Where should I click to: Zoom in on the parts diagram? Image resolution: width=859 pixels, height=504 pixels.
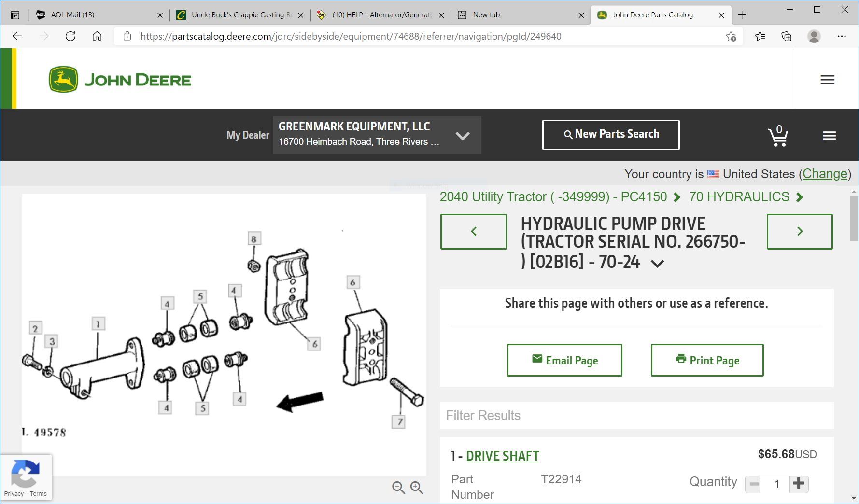417,488
